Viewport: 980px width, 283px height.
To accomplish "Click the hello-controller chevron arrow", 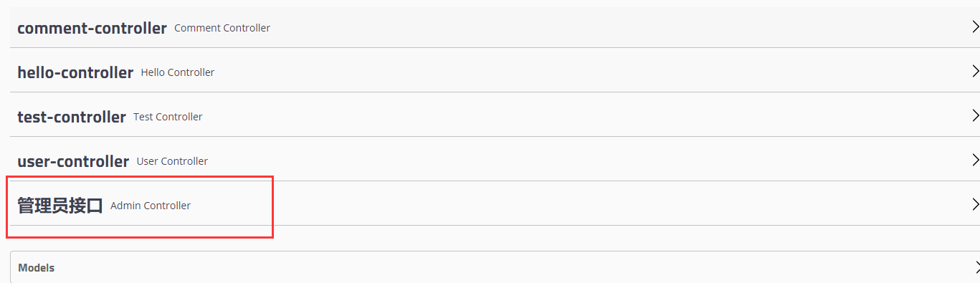I will [x=975, y=72].
